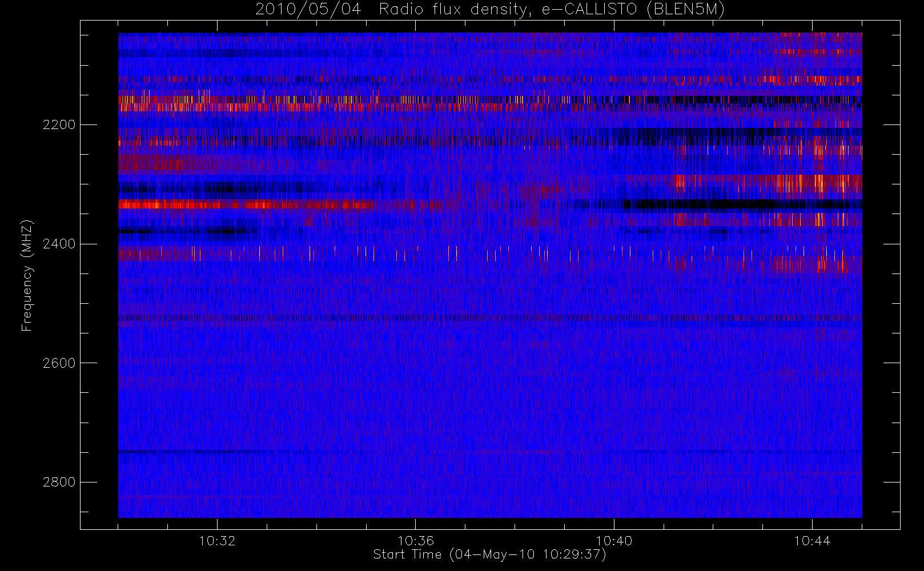
Task: Click the 2400 frequency tick label
Action: [x=59, y=244]
